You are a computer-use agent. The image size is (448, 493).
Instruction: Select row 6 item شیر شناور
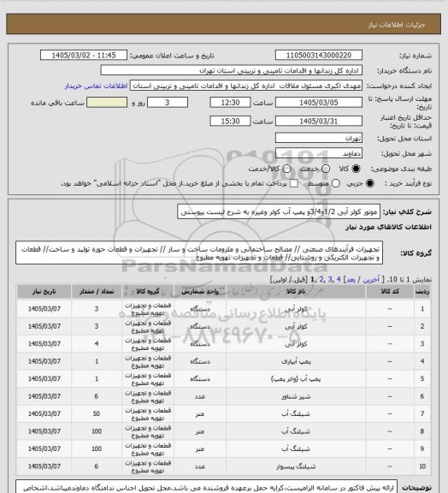coord(296,396)
